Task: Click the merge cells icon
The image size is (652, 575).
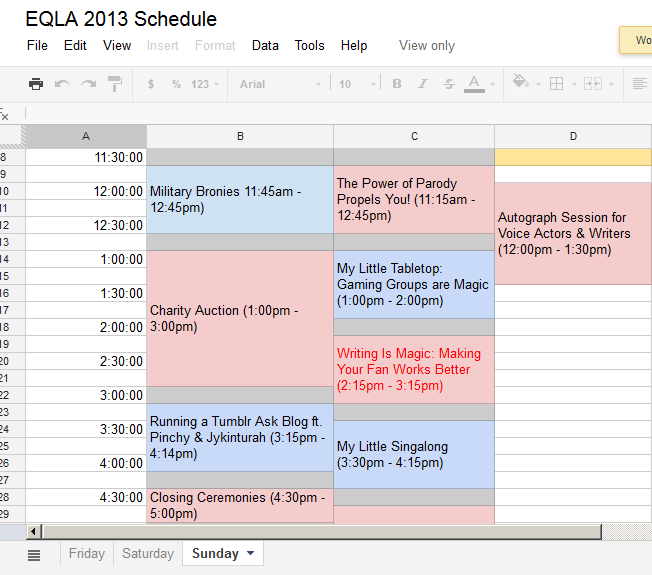Action: coord(593,84)
